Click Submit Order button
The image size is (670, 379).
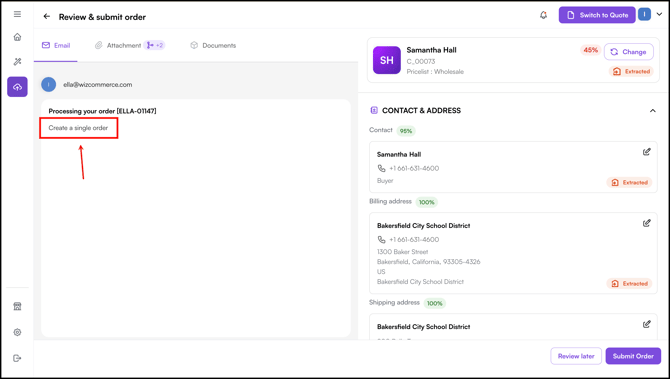click(x=633, y=356)
